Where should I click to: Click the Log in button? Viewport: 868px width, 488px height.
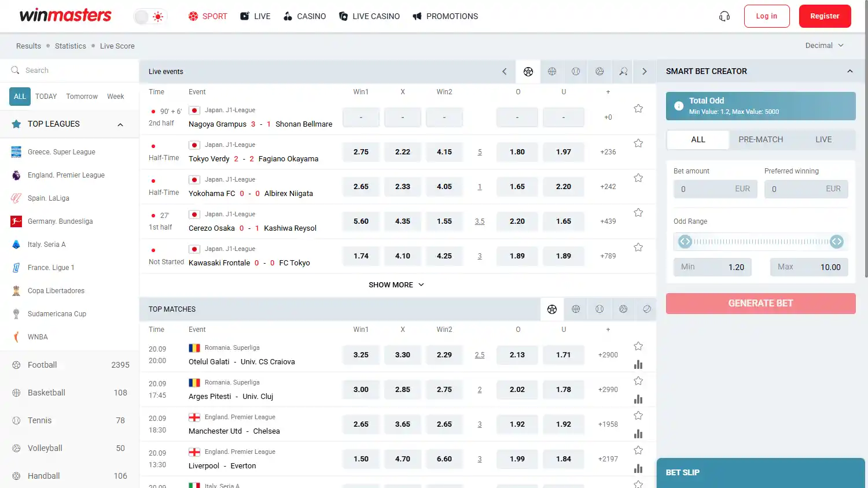(767, 16)
